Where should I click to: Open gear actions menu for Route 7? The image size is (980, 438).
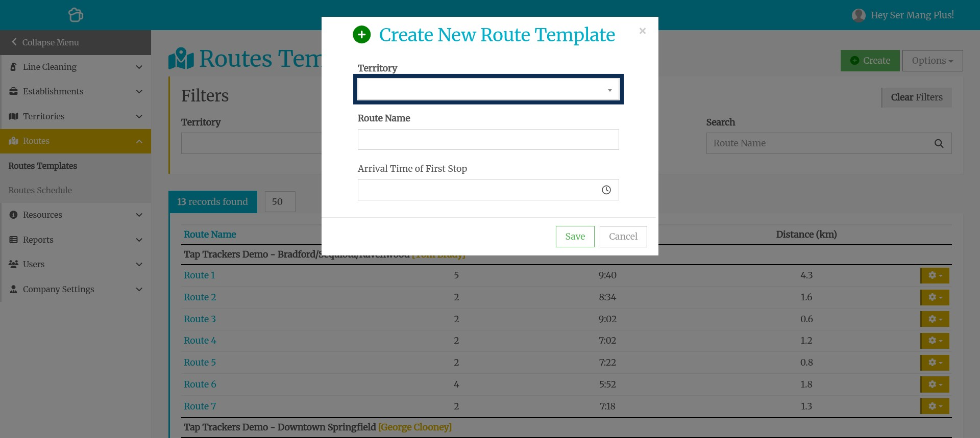(x=934, y=406)
